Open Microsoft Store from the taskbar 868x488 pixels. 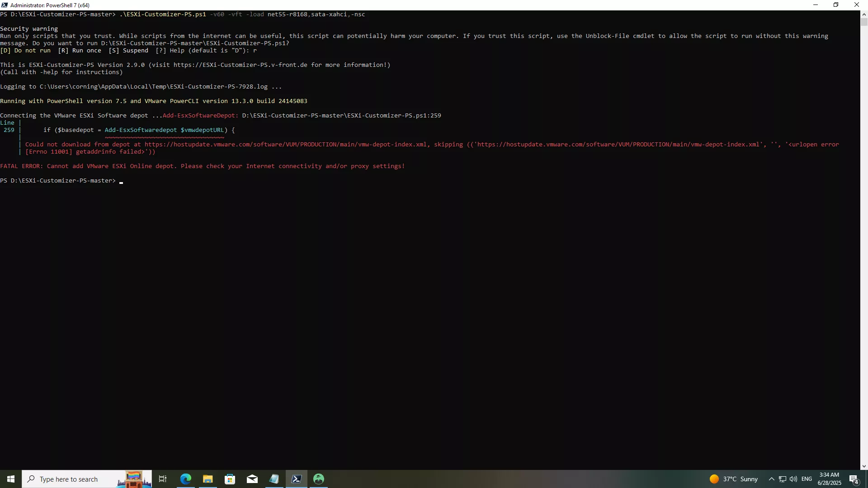[x=230, y=479]
